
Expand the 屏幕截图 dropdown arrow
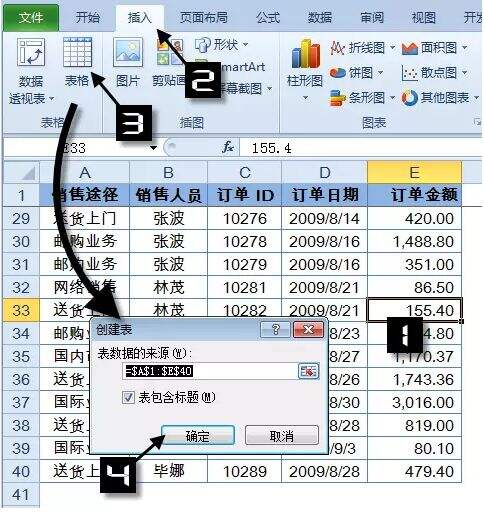(269, 89)
